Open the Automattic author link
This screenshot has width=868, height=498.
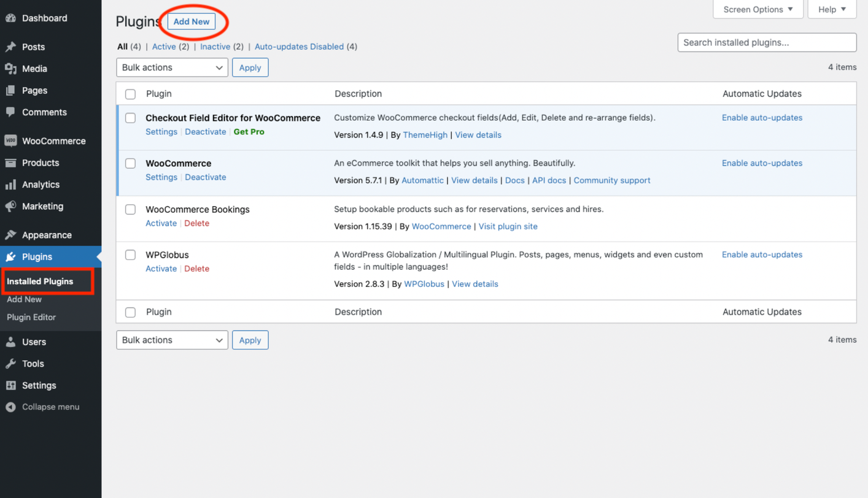pyautogui.click(x=422, y=180)
